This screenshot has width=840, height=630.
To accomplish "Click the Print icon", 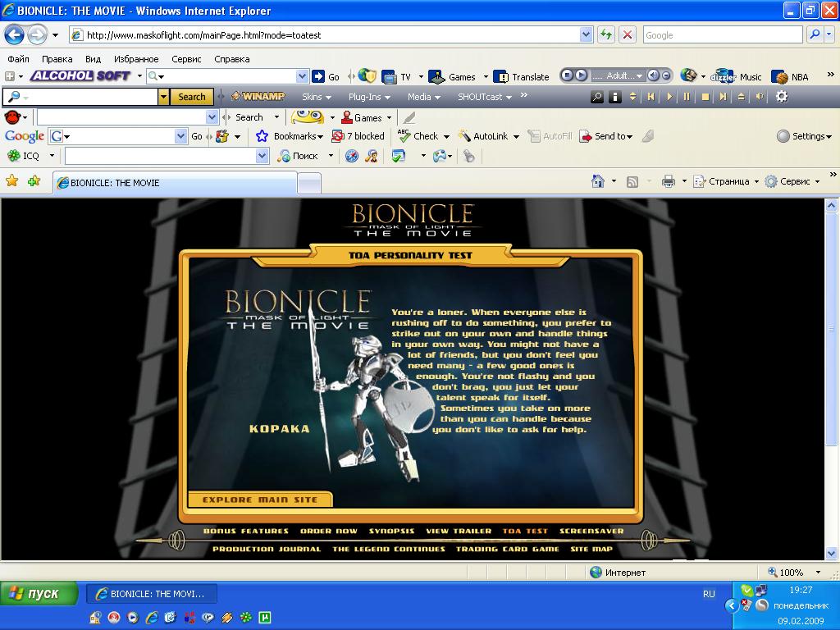I will [668, 181].
